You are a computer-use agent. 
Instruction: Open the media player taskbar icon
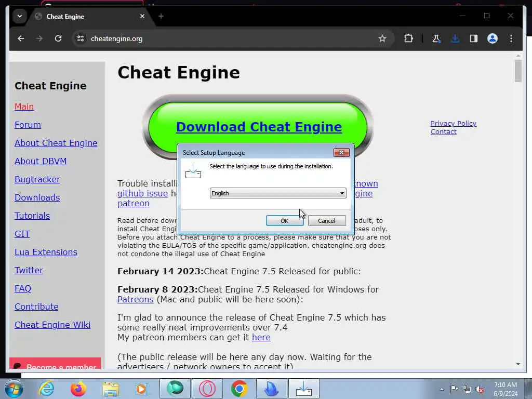[142, 389]
